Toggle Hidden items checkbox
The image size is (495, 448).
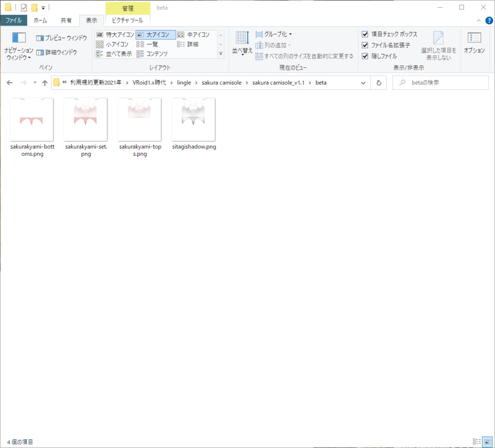tap(365, 56)
